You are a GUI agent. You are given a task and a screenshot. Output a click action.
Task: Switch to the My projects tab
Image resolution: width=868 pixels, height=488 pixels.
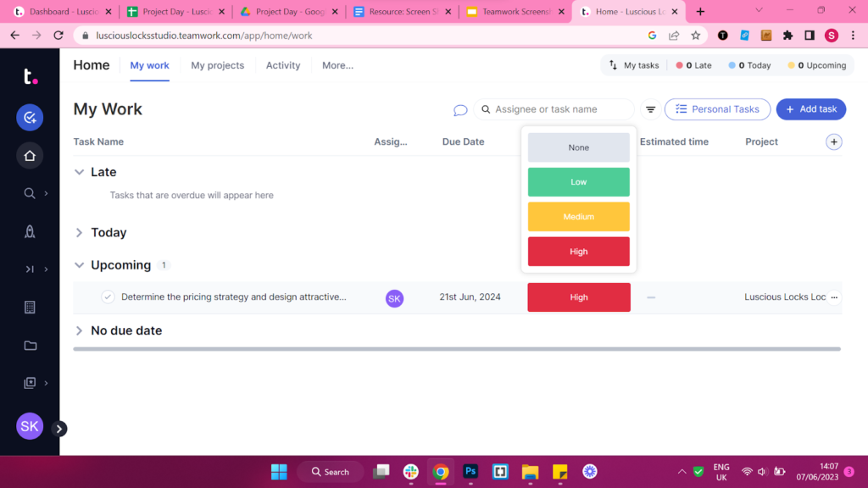(x=217, y=65)
